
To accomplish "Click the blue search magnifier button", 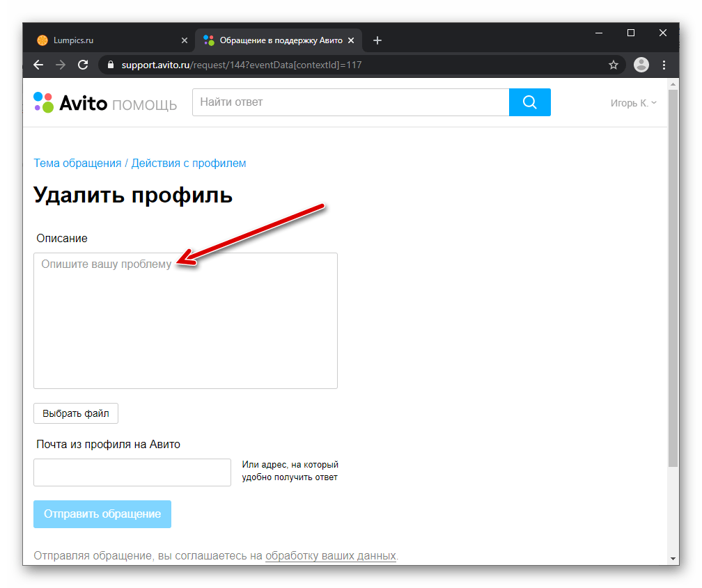I will (x=529, y=102).
